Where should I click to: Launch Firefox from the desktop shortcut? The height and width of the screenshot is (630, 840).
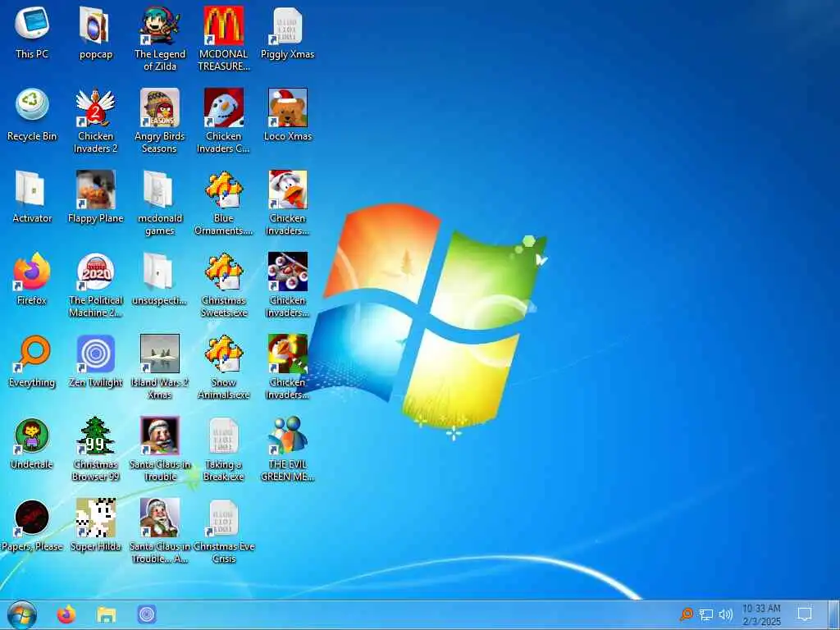[x=32, y=279]
